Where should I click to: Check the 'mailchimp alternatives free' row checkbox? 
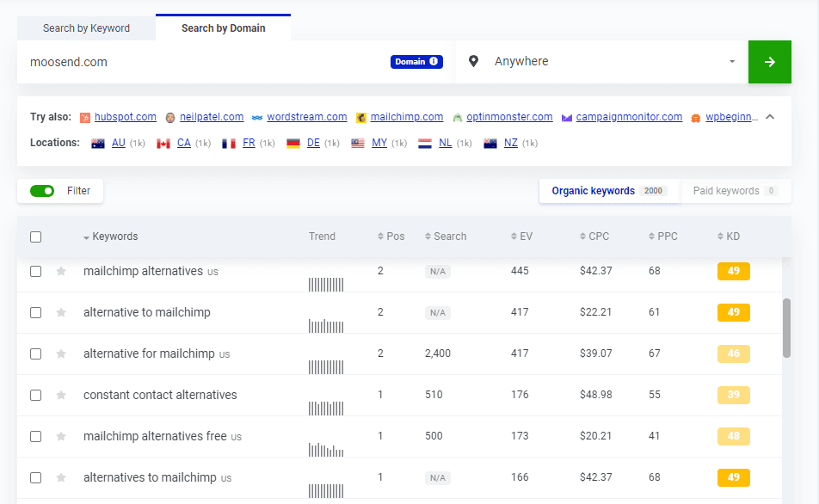35,436
